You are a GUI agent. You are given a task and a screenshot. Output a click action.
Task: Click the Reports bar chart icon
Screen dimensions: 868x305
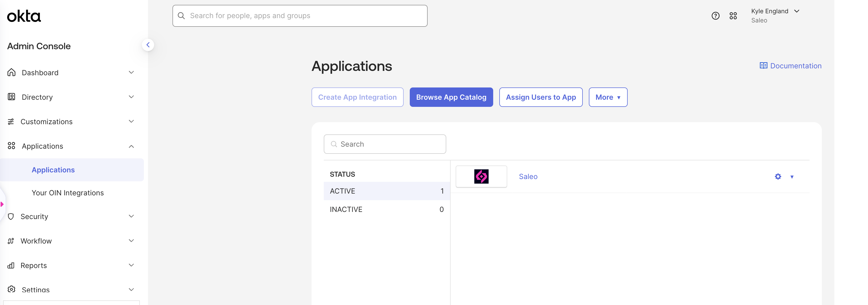coord(11,266)
